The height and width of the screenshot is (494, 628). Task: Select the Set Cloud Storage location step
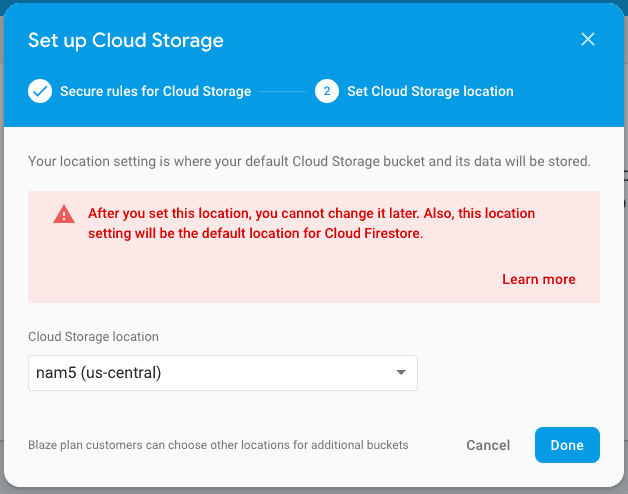tap(430, 91)
